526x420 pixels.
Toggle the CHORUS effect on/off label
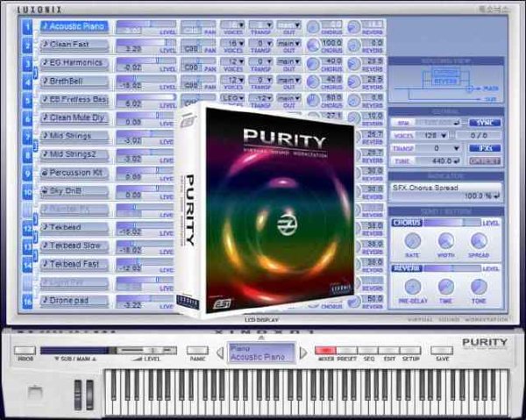(407, 223)
